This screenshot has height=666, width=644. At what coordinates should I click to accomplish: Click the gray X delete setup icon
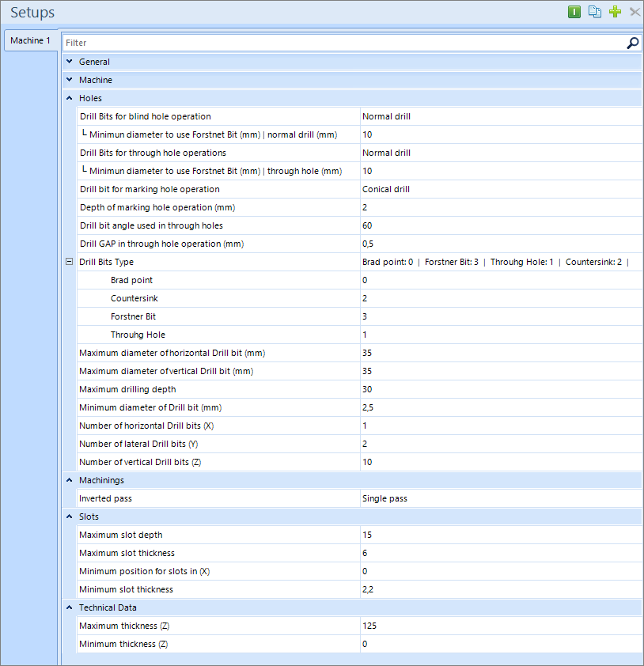(635, 11)
